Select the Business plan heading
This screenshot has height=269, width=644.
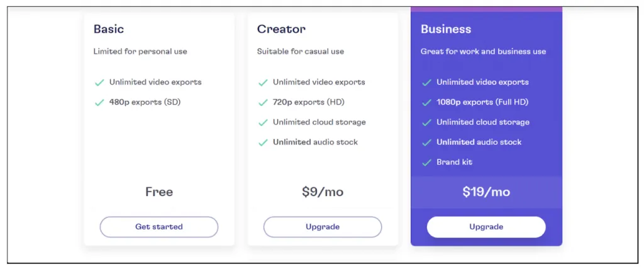coord(446,29)
